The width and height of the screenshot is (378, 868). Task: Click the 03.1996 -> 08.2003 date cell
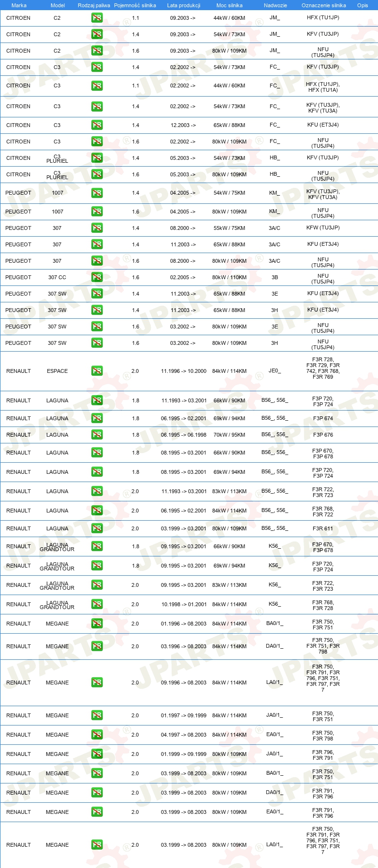tap(184, 646)
